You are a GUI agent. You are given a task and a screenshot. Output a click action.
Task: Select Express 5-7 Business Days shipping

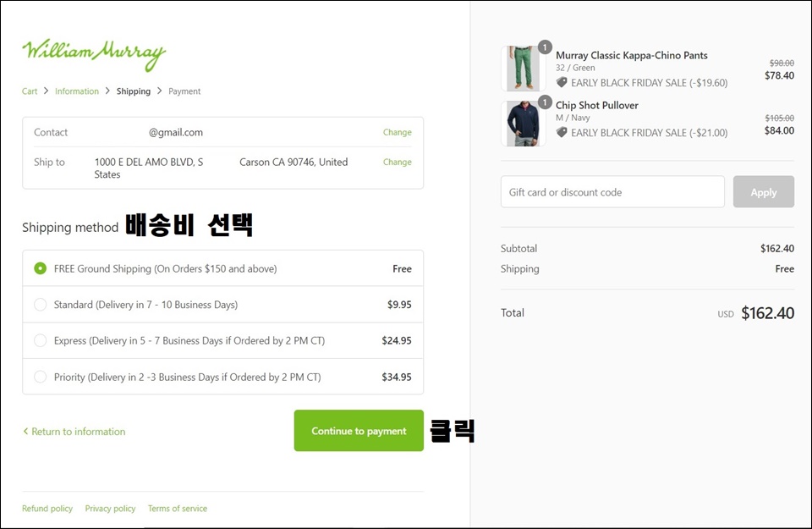[40, 340]
